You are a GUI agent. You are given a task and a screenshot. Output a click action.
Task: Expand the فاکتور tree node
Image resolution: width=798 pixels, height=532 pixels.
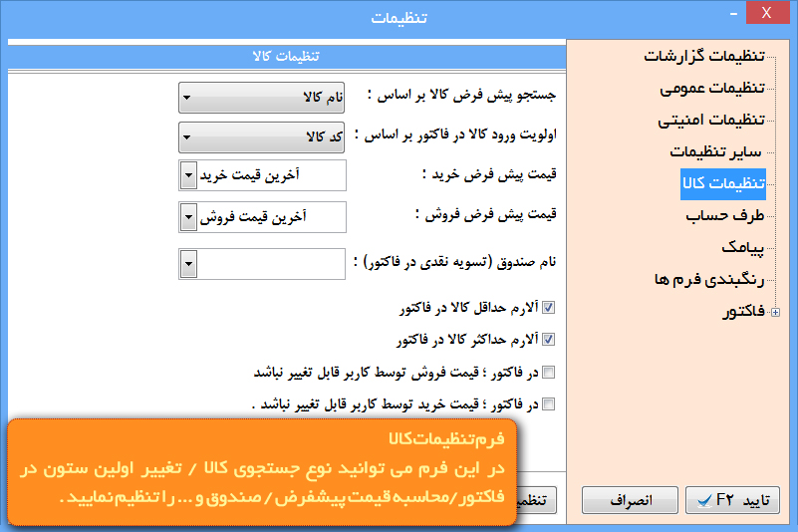click(x=775, y=313)
